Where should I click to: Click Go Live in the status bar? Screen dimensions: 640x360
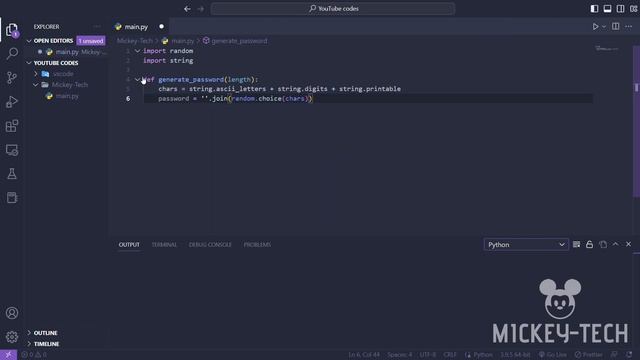tap(553, 355)
